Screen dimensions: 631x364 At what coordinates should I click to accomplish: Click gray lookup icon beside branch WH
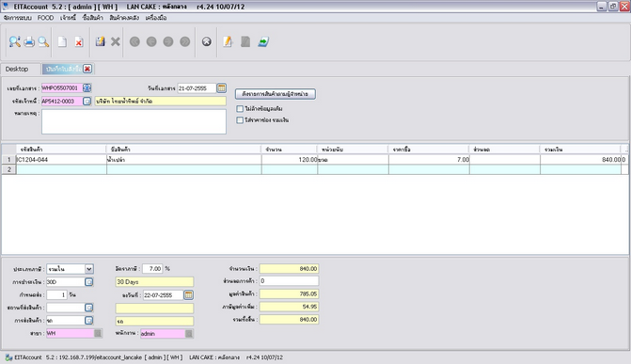98,333
